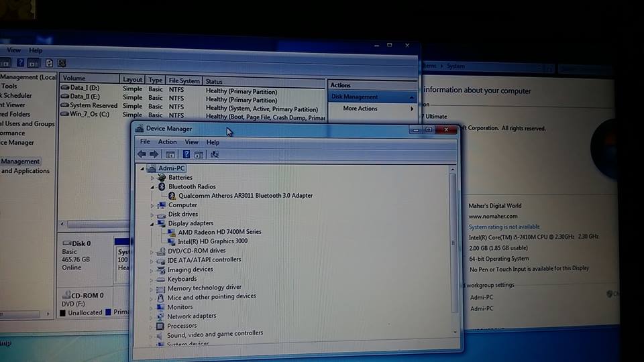Click the Memory technology driver icon
Viewport: 644px width, 362px height.
[x=160, y=288]
